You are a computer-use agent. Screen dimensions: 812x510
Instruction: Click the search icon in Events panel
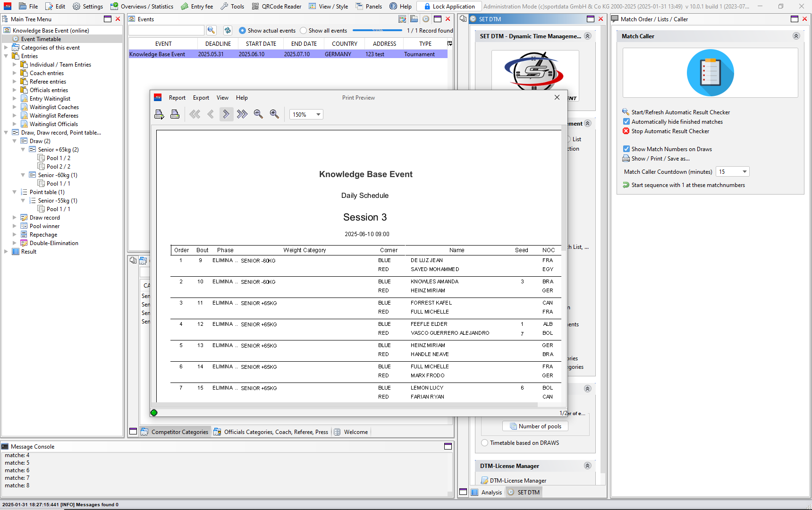pos(211,30)
